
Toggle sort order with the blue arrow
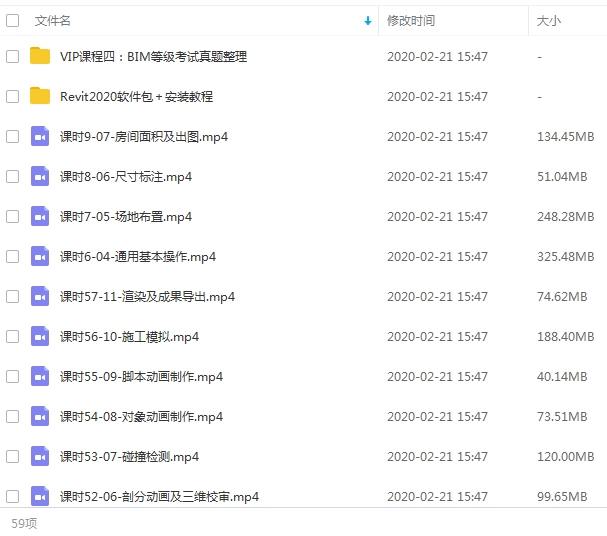click(x=368, y=21)
